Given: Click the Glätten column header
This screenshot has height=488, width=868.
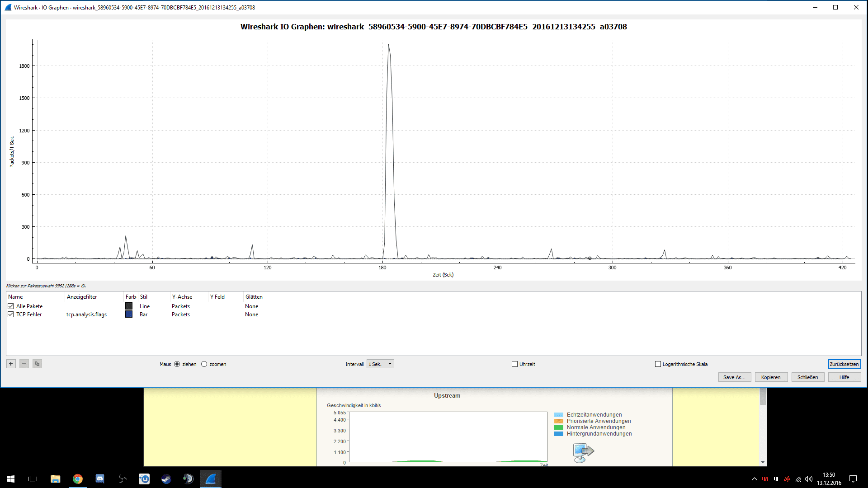Looking at the screenshot, I should (x=254, y=297).
